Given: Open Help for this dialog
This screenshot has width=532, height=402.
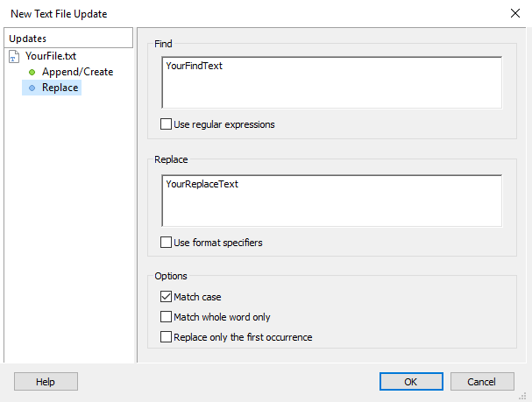Looking at the screenshot, I should 46,382.
